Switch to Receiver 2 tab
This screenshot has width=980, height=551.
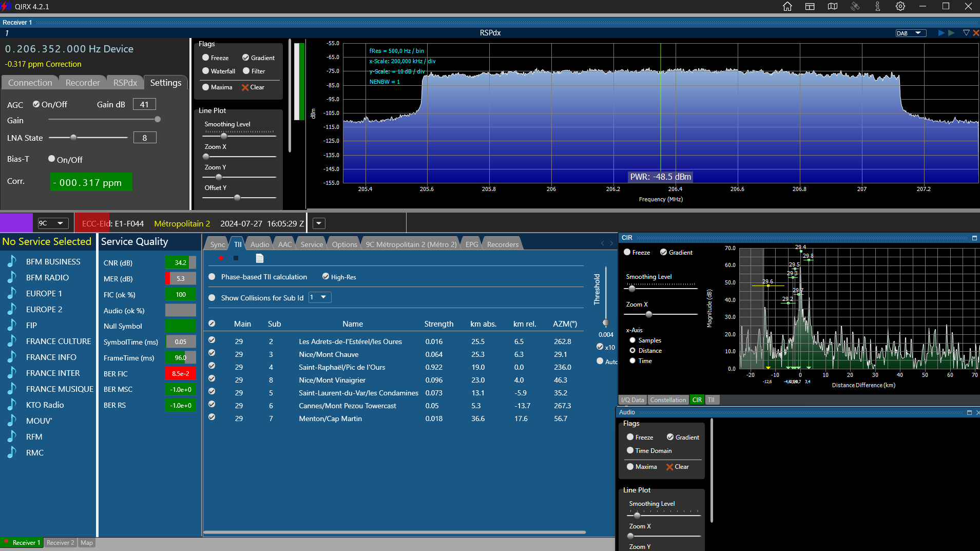pos(60,543)
